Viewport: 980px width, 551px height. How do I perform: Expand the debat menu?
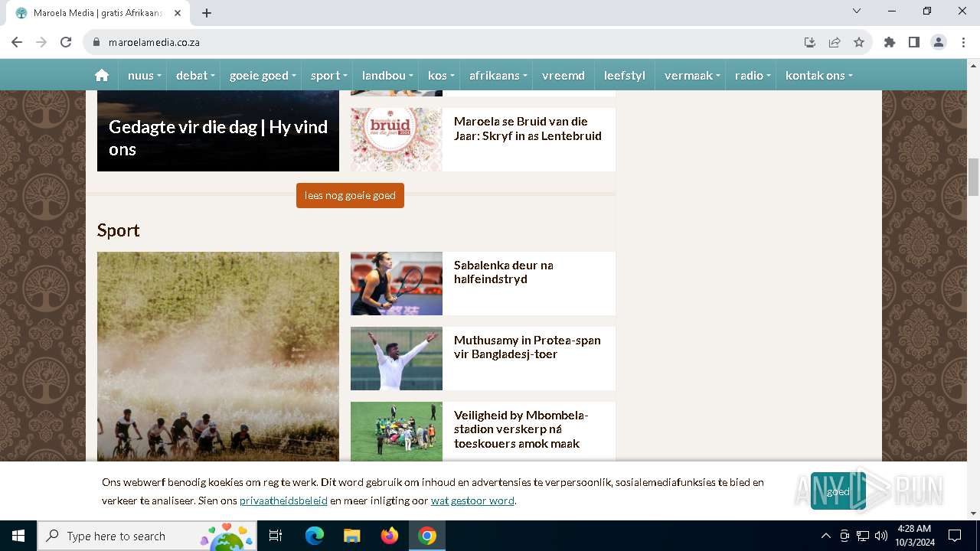[x=195, y=75]
